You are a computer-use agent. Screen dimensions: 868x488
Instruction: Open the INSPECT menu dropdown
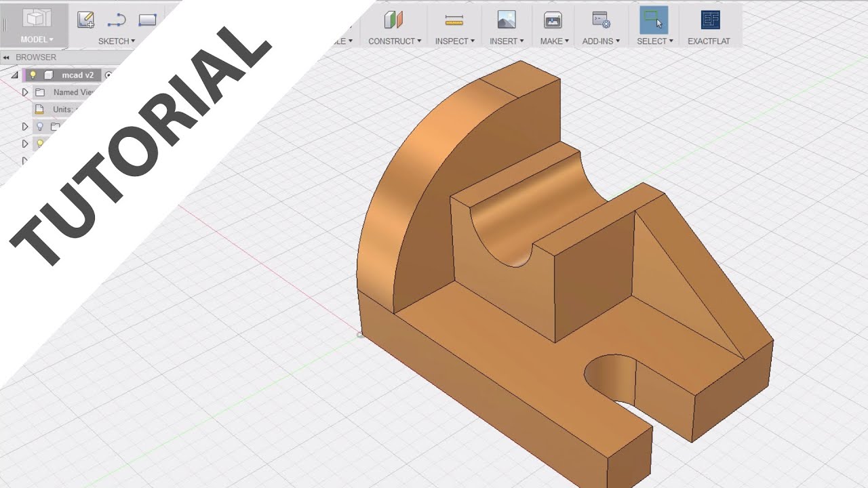coord(455,41)
